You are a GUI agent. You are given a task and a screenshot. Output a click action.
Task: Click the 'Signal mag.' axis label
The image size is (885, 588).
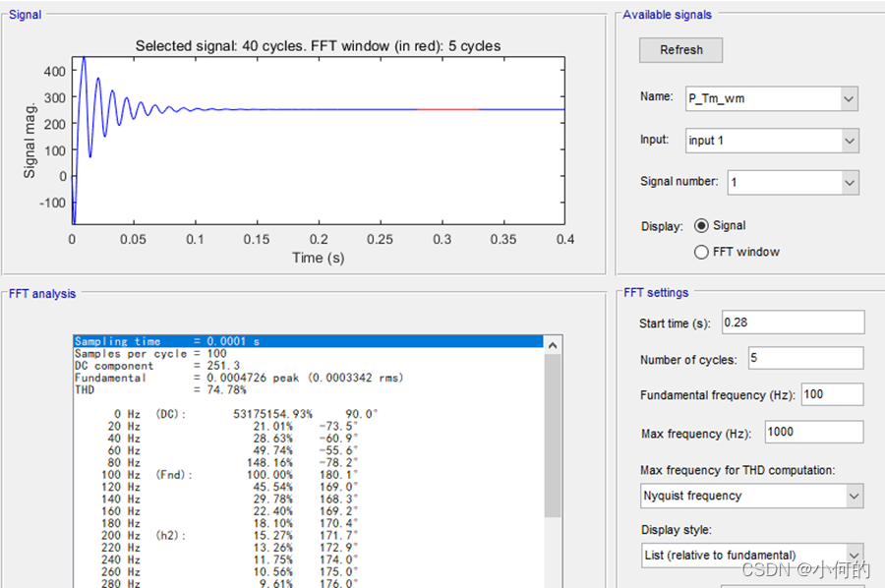click(x=29, y=141)
